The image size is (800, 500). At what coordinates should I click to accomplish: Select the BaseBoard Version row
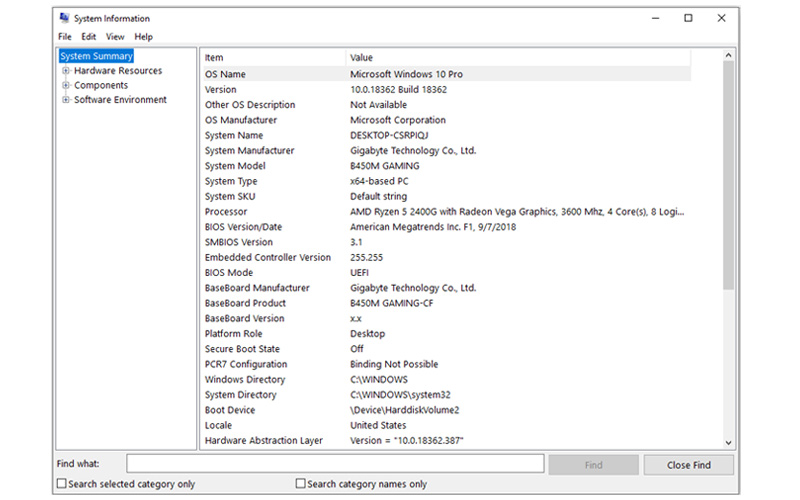tap(447, 318)
